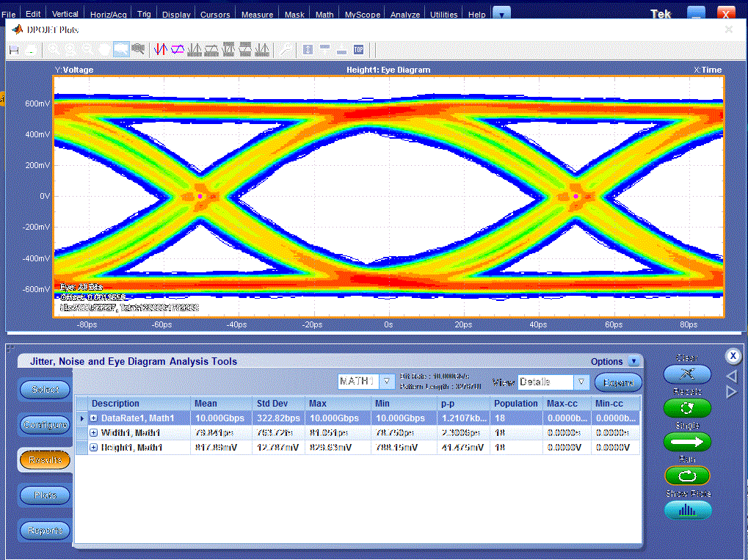Open the Options dropdown arrow
748x560 pixels.
(634, 361)
